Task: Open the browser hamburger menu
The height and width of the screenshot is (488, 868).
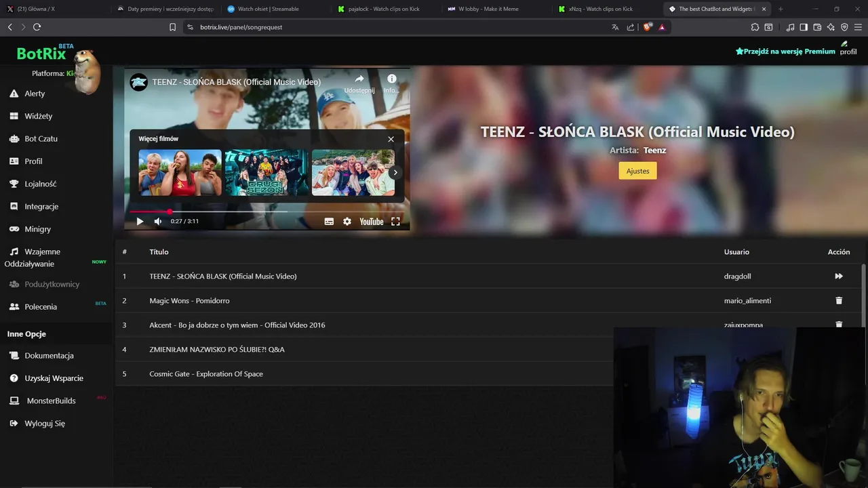Action: (858, 27)
